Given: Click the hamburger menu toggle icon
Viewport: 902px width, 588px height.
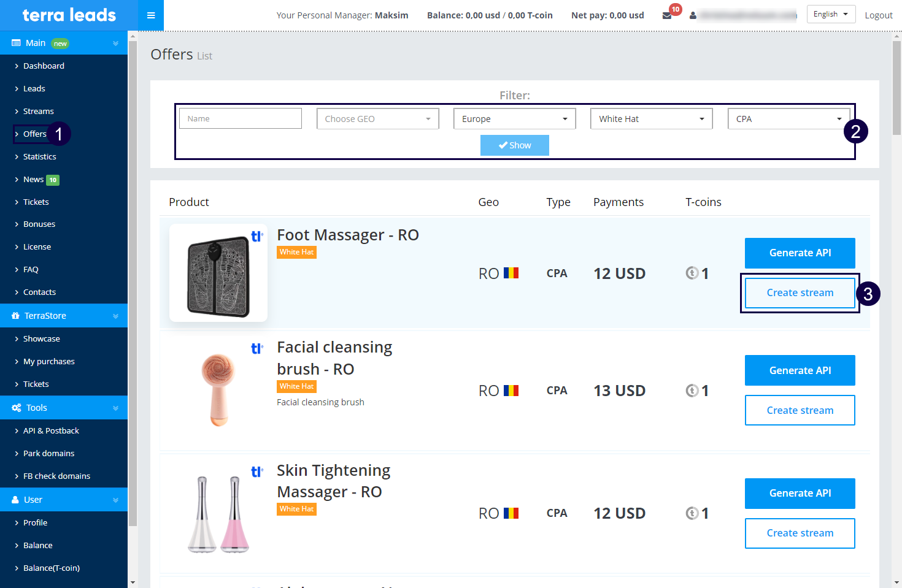Looking at the screenshot, I should point(151,15).
